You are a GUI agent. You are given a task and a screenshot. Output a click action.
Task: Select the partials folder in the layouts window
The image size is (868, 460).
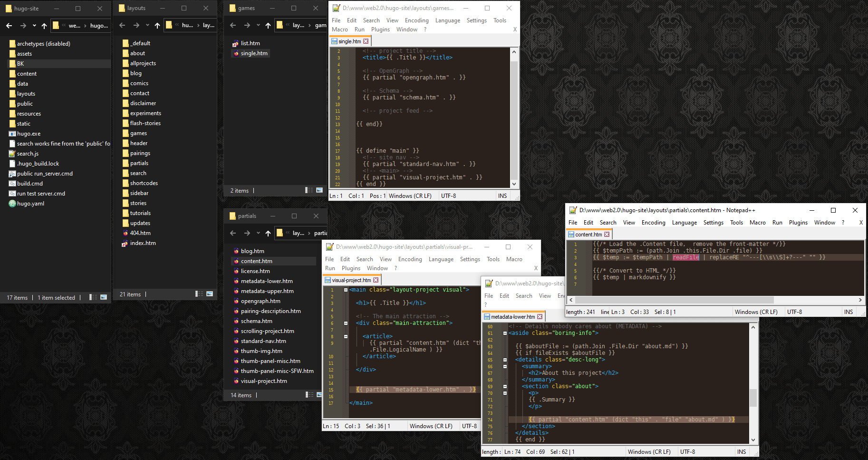(x=139, y=163)
